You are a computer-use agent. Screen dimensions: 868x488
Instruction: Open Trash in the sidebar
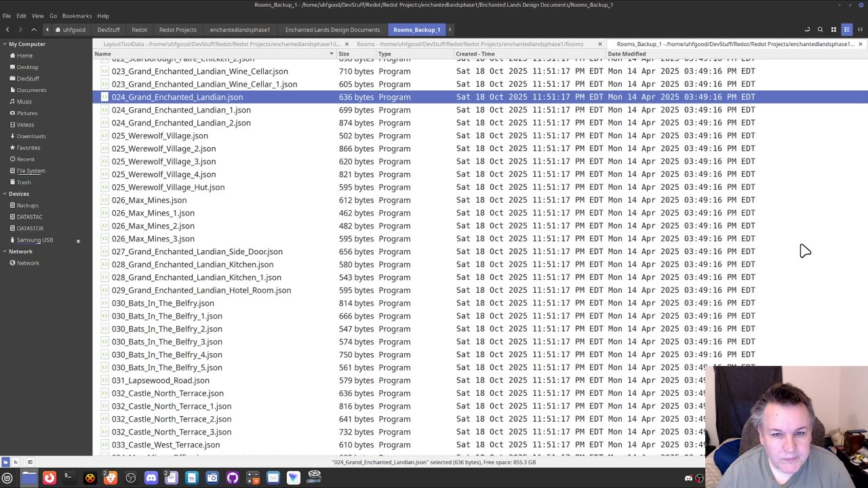[x=24, y=182]
